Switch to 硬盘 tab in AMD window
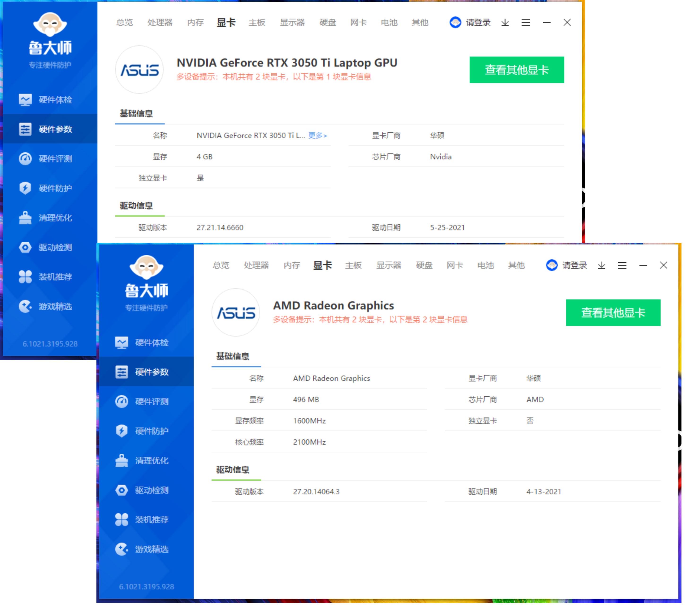The height and width of the screenshot is (616, 694). tap(424, 265)
